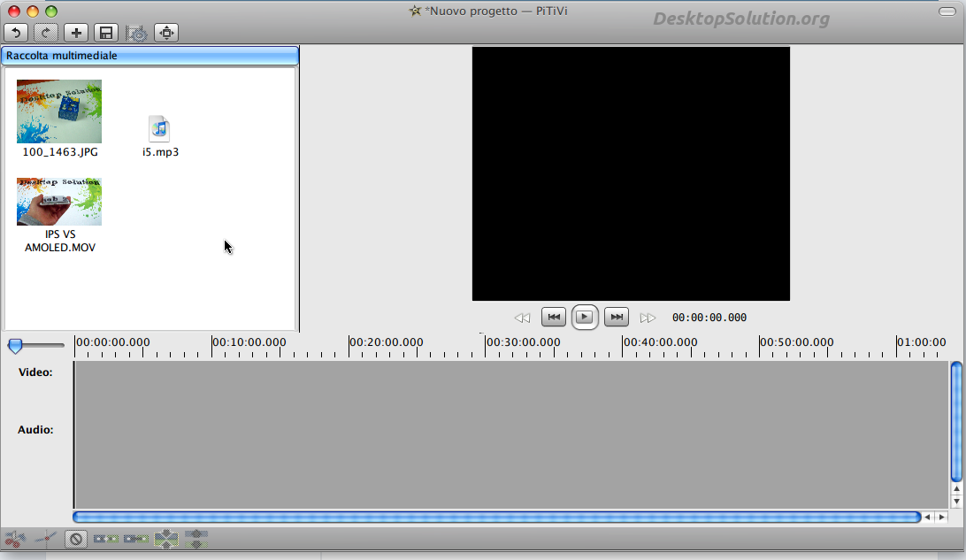
Task: Click the delete clip button
Action: 76,538
